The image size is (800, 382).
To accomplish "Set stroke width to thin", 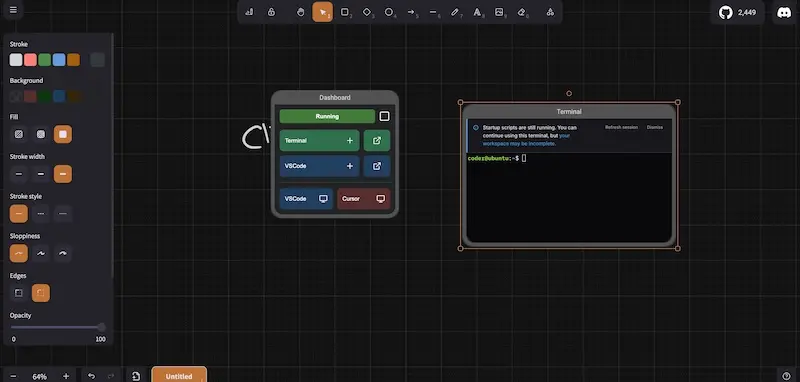I will point(19,174).
